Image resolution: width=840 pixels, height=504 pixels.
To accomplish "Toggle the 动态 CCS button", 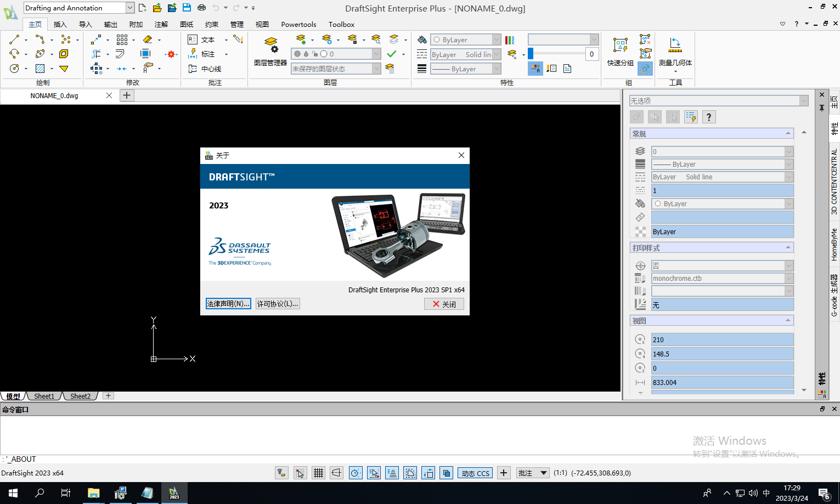I will click(475, 473).
